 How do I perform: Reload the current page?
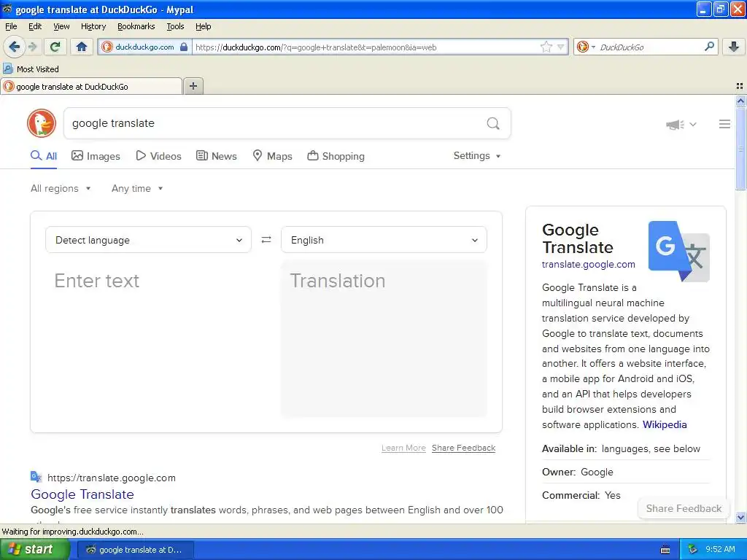click(55, 47)
